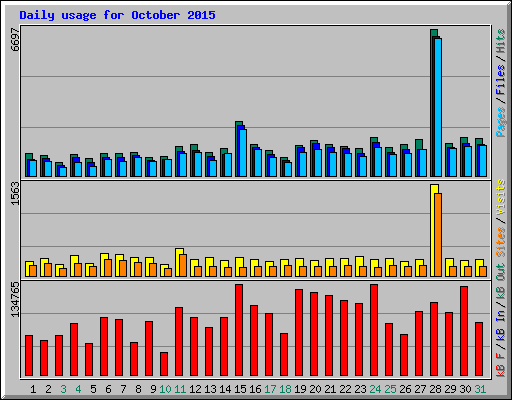
Task: Choose green day label 11
Action: 180,389
